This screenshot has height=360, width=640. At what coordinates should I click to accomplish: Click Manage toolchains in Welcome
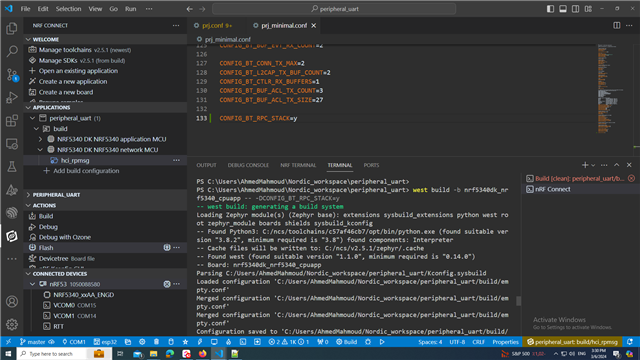[x=65, y=50]
